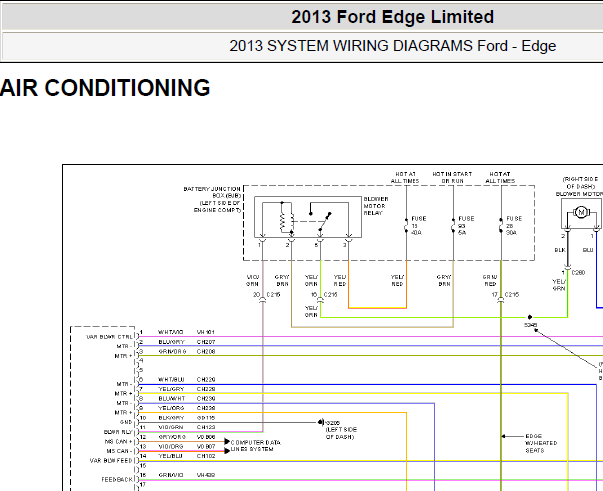
Task: Click the "YEL/BLU" wire color label
Action: pyautogui.click(x=170, y=456)
